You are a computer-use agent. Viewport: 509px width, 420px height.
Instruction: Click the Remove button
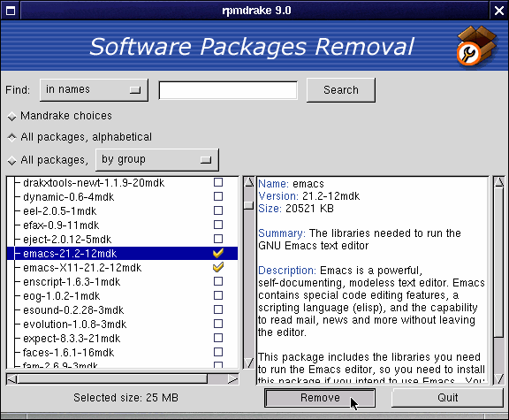tap(320, 398)
